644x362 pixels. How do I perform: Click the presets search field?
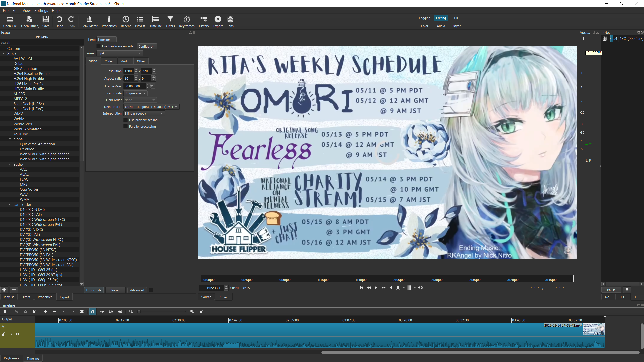tap(42, 42)
